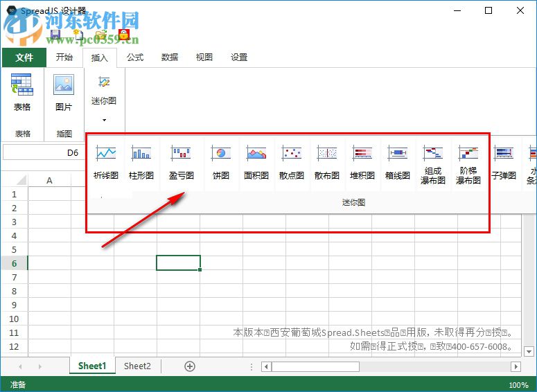Choose the 堆积图 stacked sparkline

[x=362, y=163]
